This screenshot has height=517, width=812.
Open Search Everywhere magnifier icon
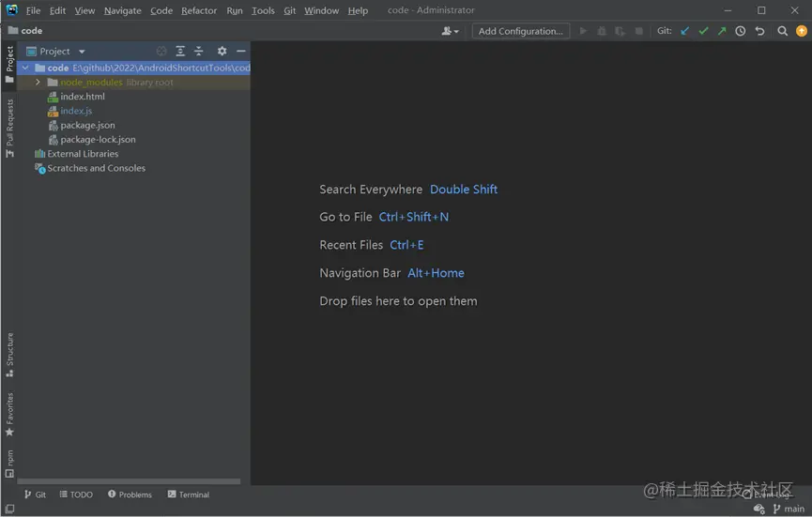pyautogui.click(x=783, y=31)
